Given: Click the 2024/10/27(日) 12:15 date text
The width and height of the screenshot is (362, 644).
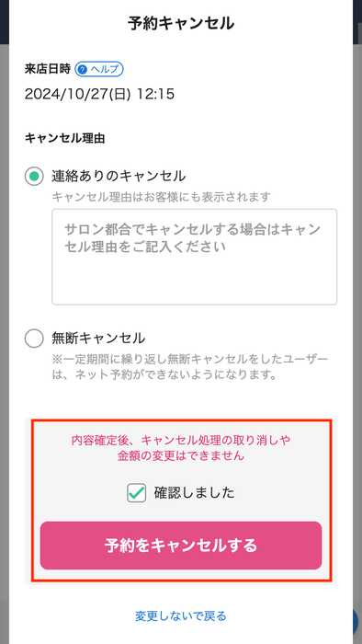Looking at the screenshot, I should tap(99, 94).
